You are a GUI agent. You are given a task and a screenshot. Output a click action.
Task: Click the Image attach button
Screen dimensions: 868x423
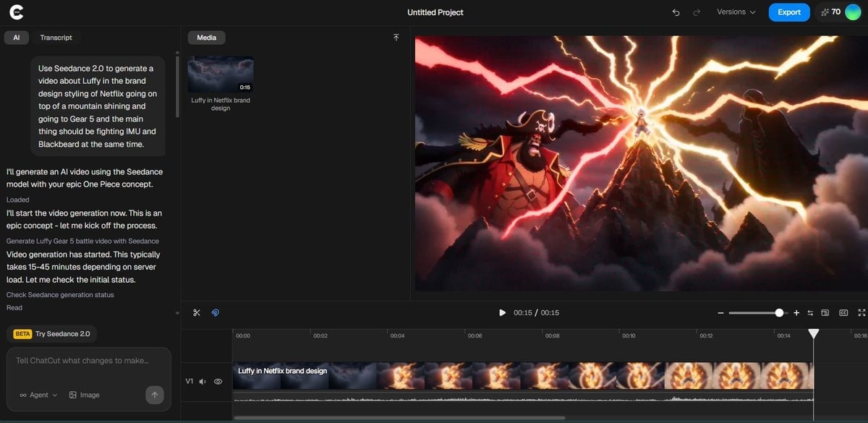(84, 395)
